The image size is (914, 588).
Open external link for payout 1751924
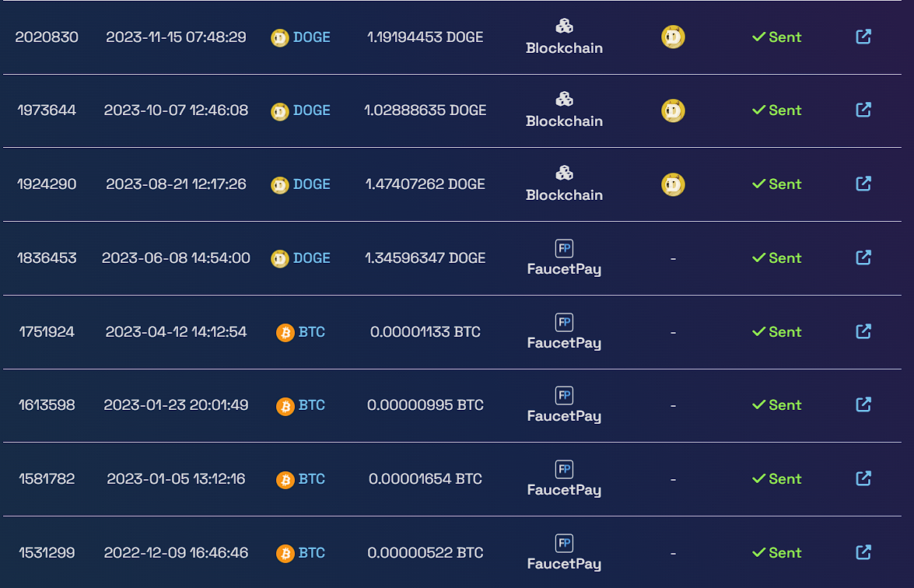click(x=863, y=331)
